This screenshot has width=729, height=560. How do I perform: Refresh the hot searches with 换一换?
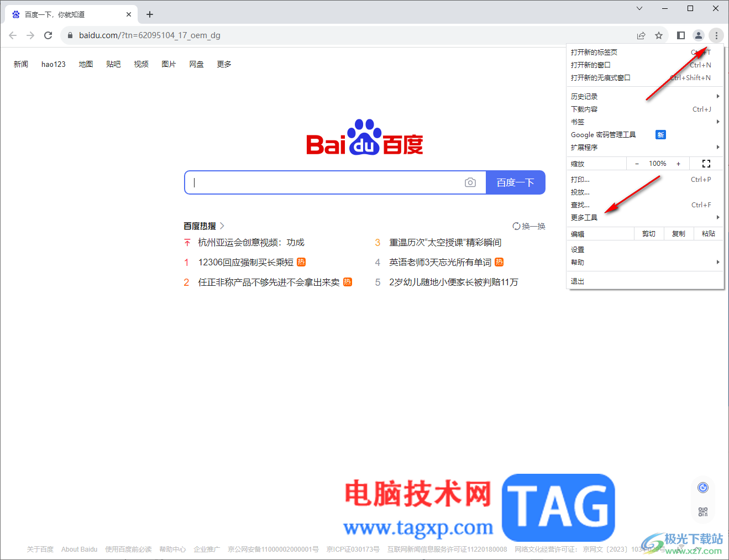(x=529, y=226)
